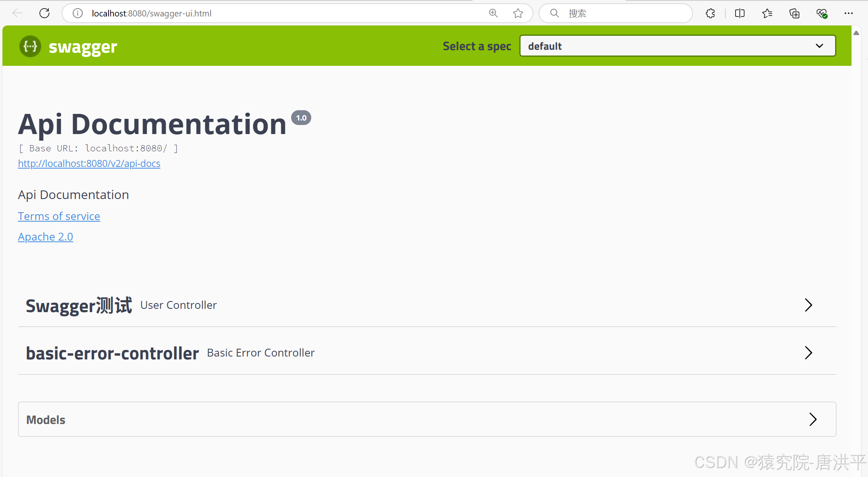868x477 pixels.
Task: Click the site information icon in address bar
Action: click(x=77, y=13)
